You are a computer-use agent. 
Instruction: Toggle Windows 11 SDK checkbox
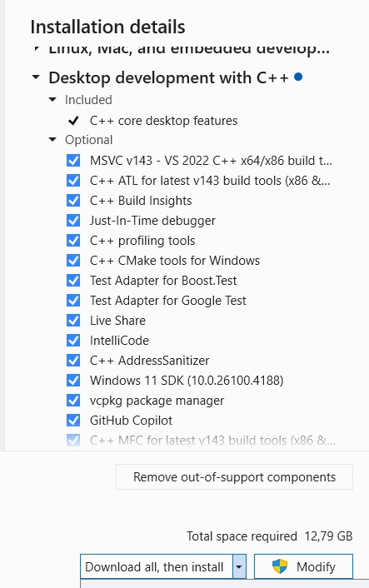pyautogui.click(x=73, y=381)
